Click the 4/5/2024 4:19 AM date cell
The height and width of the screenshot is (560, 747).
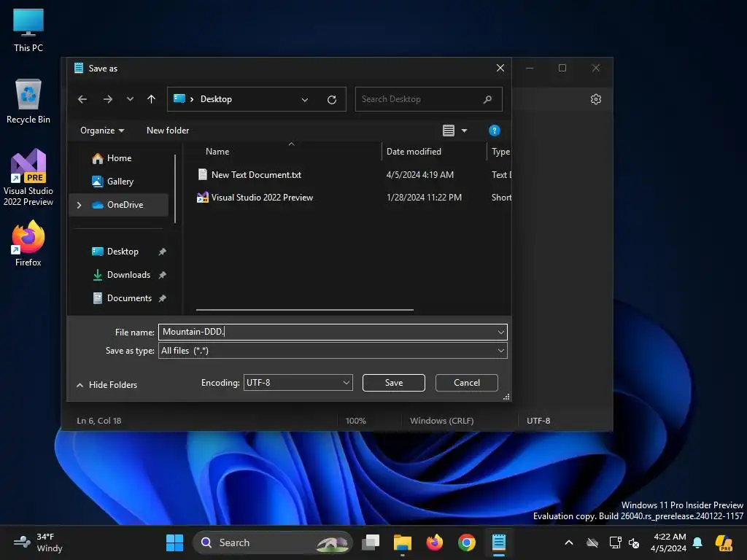[419, 175]
